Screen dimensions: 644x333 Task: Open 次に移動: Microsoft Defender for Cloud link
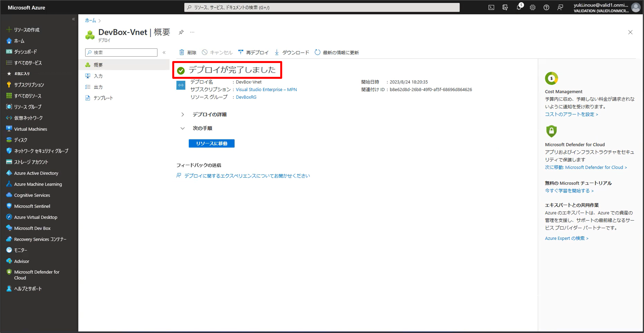[x=586, y=167]
